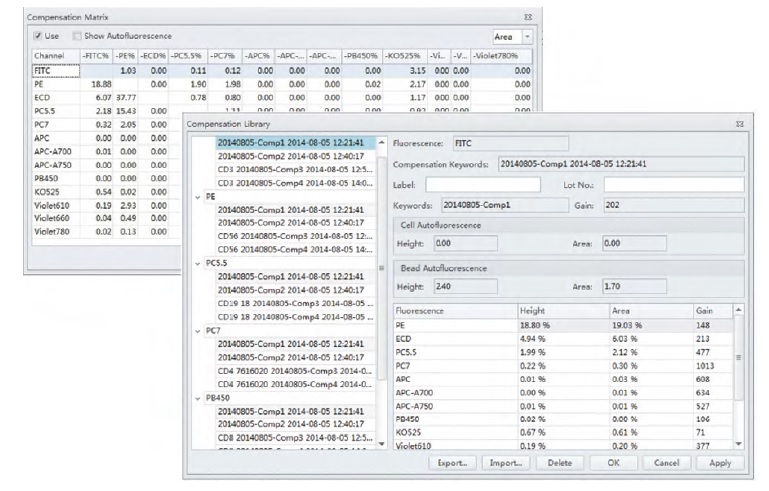Select CD19 18 20140805-Comp3 tree entry
Image resolution: width=769 pixels, height=491 pixels.
(296, 304)
